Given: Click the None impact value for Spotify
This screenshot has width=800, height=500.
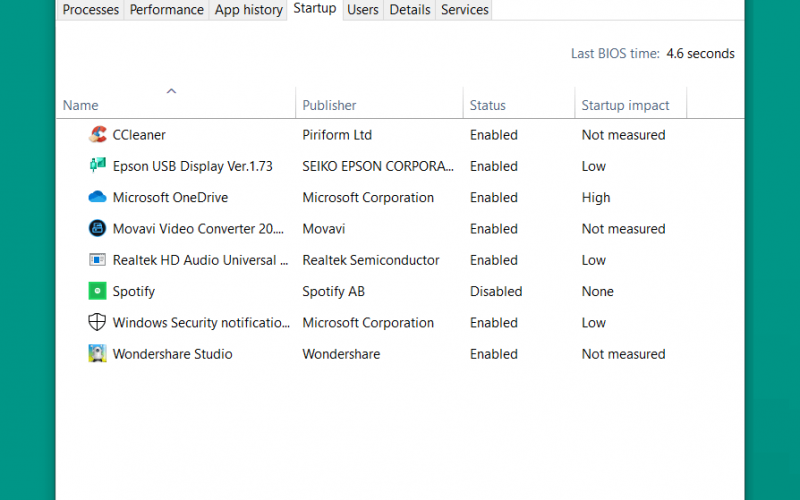Looking at the screenshot, I should pos(597,291).
